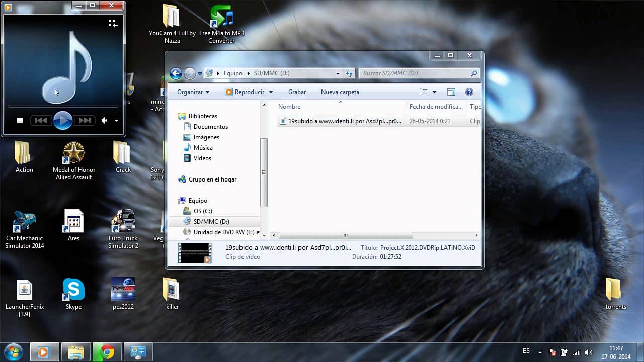Go forward in the Explorer window
644x362 pixels.
190,73
